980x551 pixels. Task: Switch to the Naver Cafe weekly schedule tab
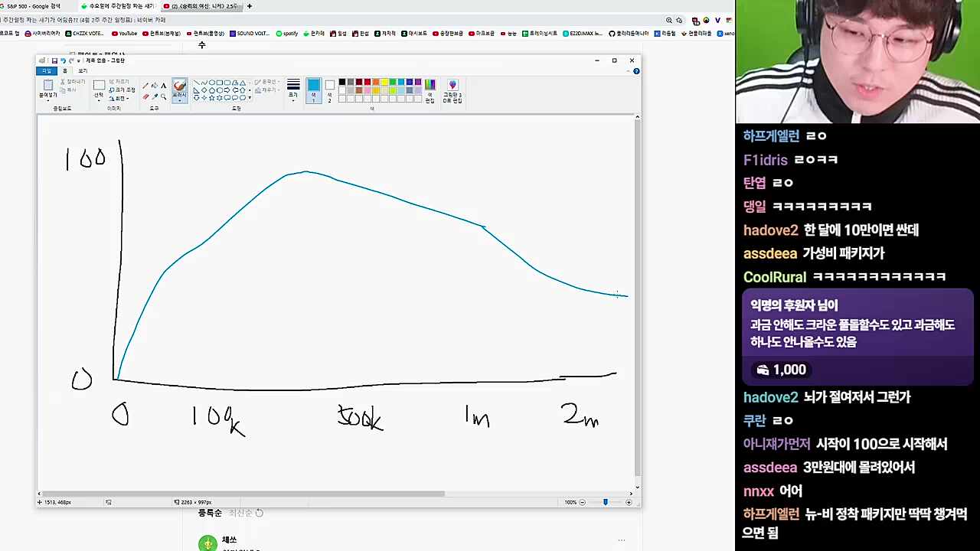(x=118, y=6)
